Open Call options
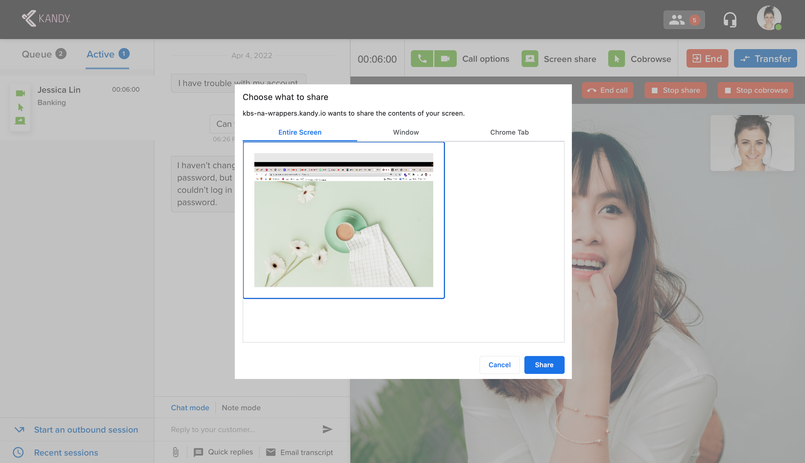 click(486, 59)
